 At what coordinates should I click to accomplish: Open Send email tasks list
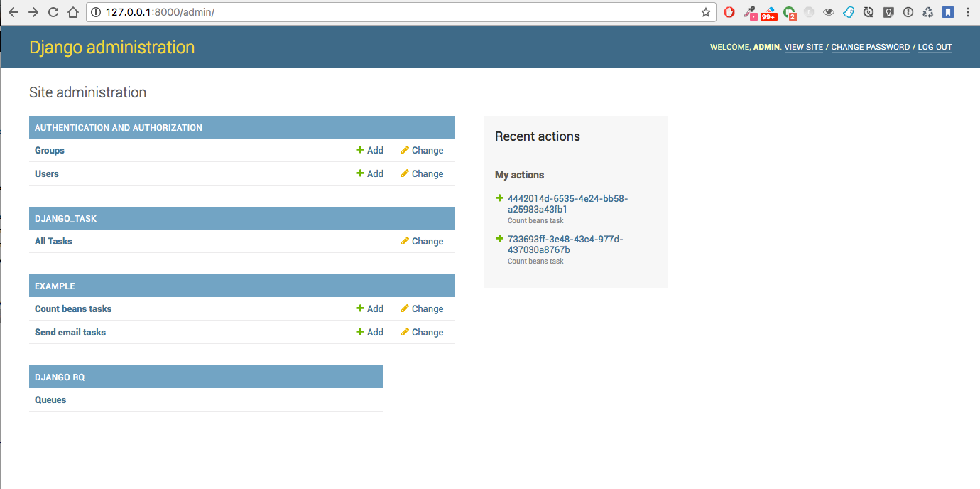coord(70,332)
